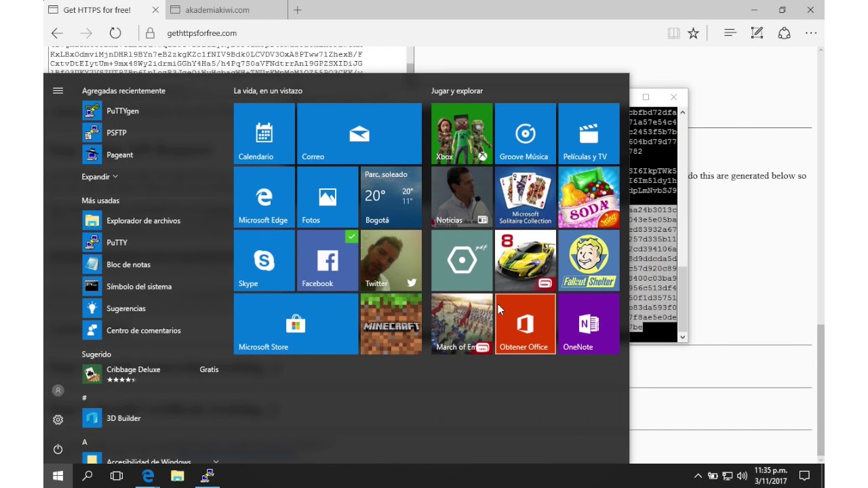Open a new Edge tab
Screen dimensions: 868x488
pos(297,10)
